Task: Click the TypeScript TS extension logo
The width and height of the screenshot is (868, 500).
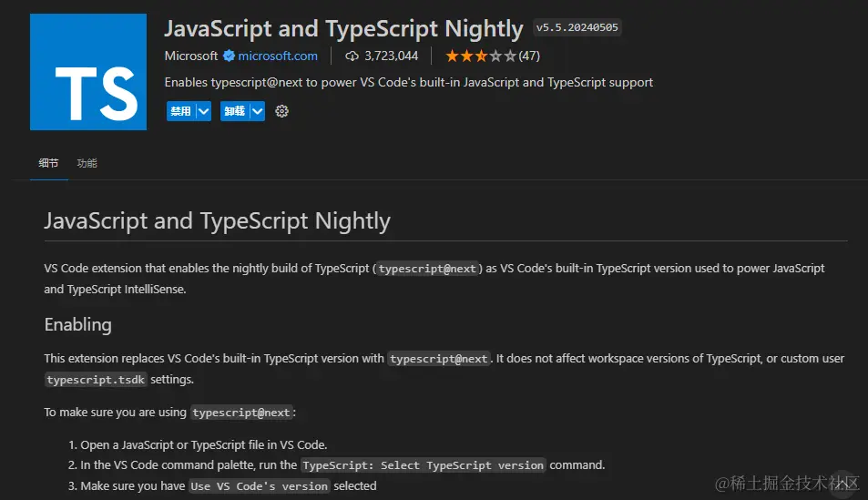Action: (88, 72)
